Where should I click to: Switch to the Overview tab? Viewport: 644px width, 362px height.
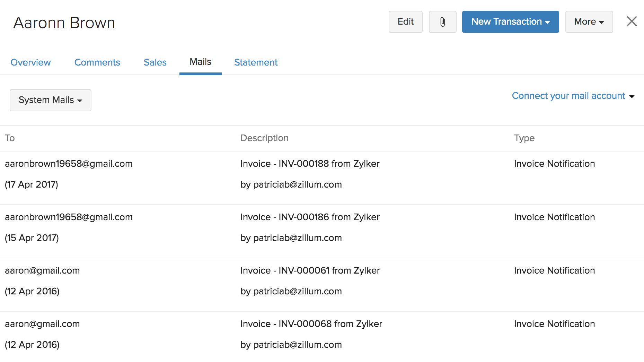pyautogui.click(x=30, y=62)
